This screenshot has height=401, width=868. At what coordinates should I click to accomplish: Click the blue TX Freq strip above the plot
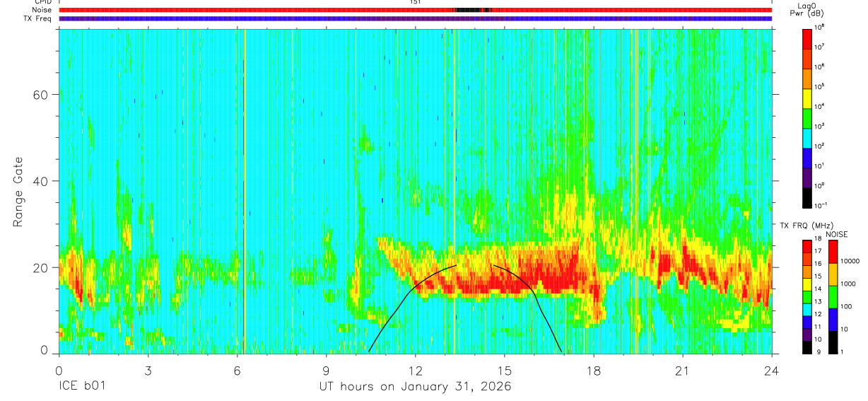point(416,18)
